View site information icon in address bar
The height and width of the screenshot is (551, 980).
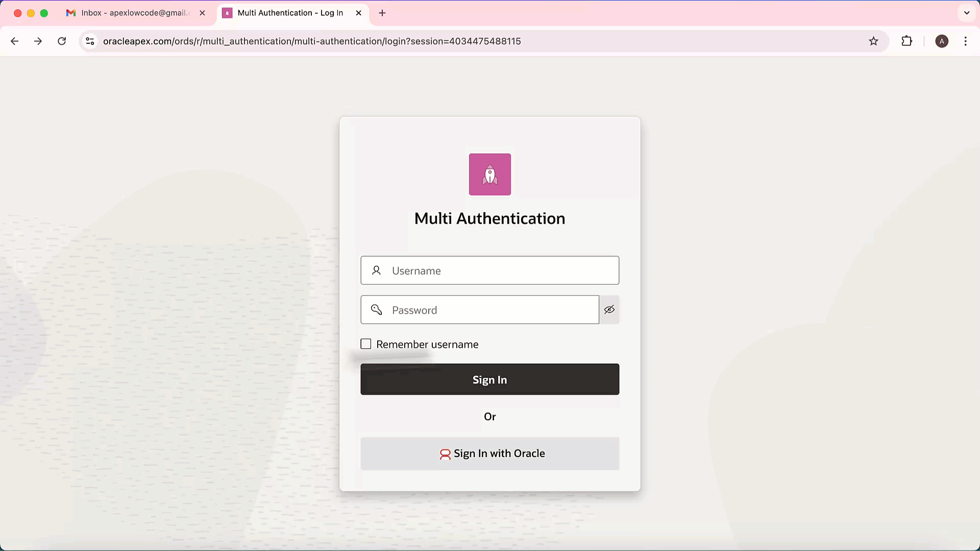(x=90, y=41)
